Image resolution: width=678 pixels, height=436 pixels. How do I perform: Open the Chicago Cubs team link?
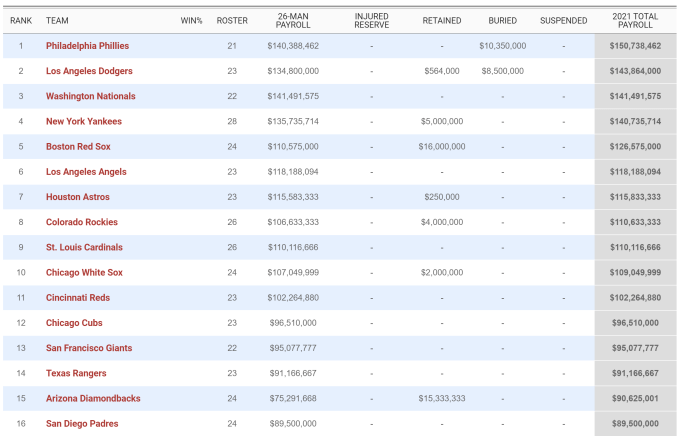tap(74, 323)
